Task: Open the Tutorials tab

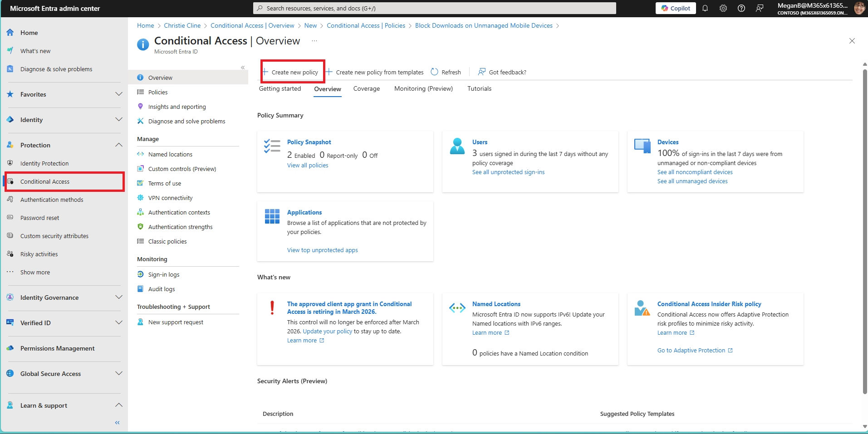Action: [x=480, y=89]
